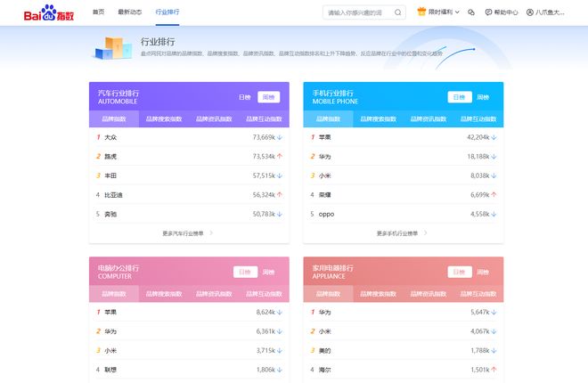The image size is (588, 383).
Task: Switch to 品牌互动指数 in computer card
Action: [264, 294]
